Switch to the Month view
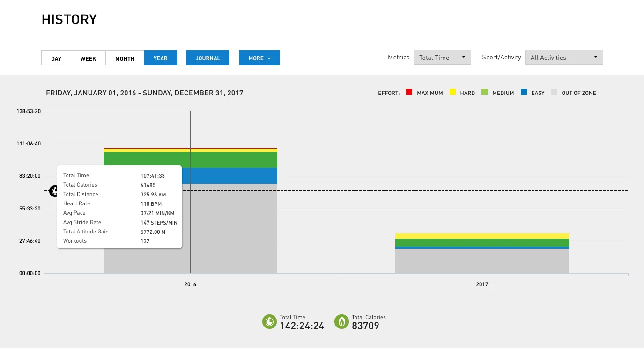Viewport: 644px width, 348px height. click(125, 58)
